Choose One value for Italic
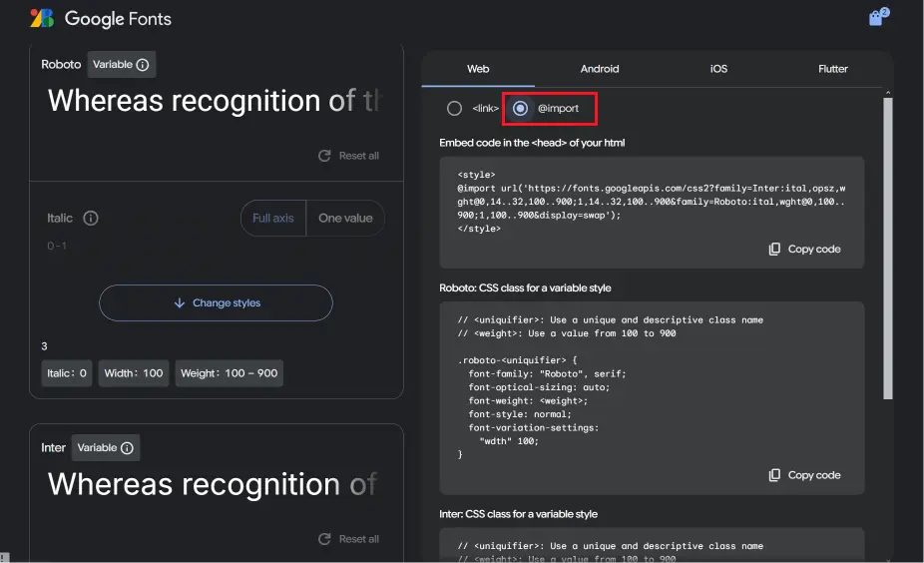This screenshot has height=563, width=924. pyautogui.click(x=345, y=219)
